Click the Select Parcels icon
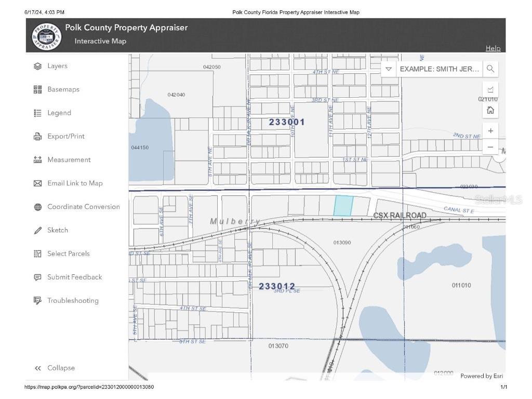 click(x=37, y=254)
